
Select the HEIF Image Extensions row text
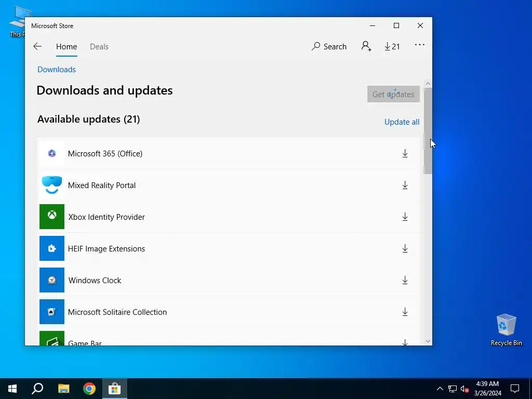pyautogui.click(x=106, y=249)
